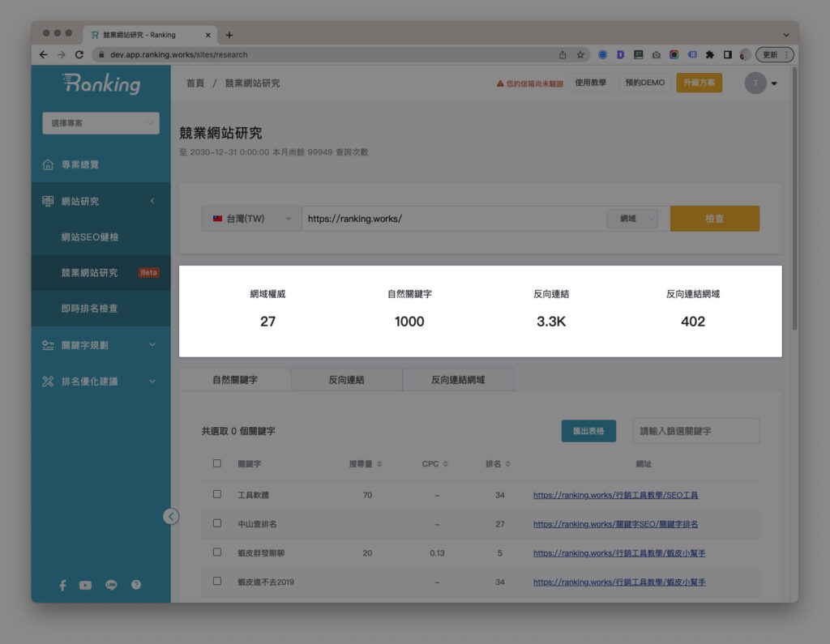Viewport: 830px width, 644px height.
Task: Switch to the 反向連結 tab
Action: click(x=346, y=380)
